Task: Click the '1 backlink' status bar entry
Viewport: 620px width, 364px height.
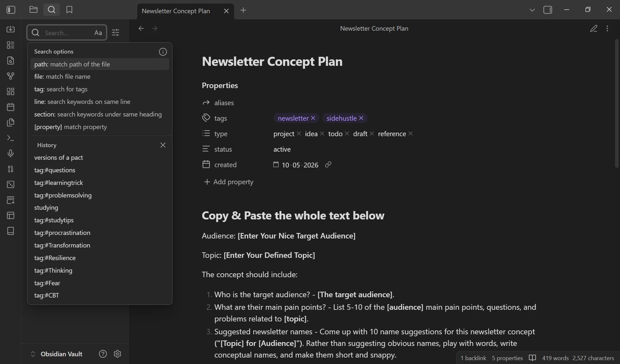Action: pyautogui.click(x=473, y=358)
